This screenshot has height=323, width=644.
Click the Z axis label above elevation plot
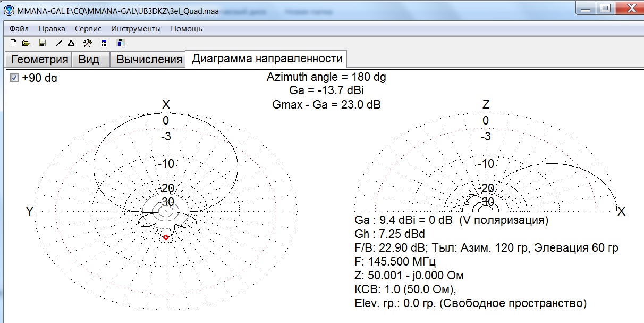486,105
